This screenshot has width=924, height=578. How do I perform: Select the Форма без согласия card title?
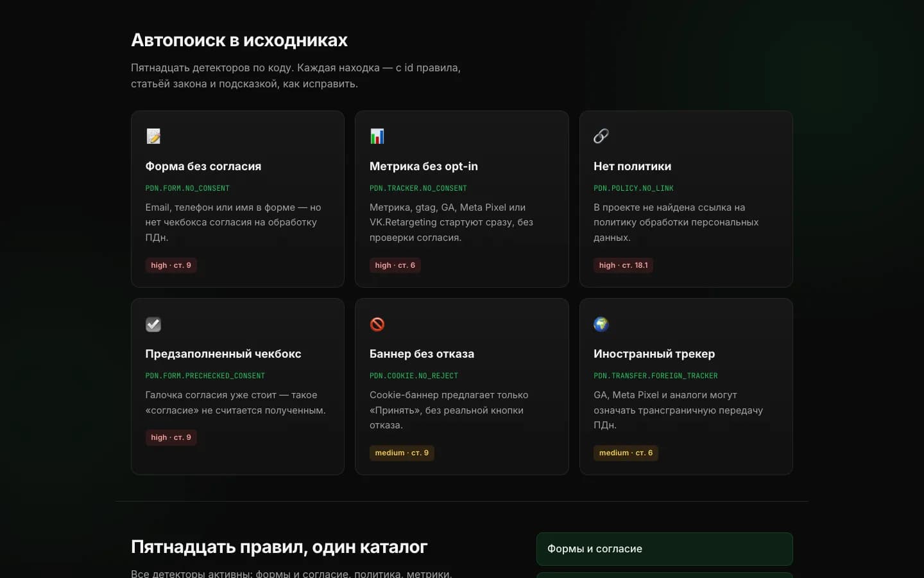pos(203,166)
